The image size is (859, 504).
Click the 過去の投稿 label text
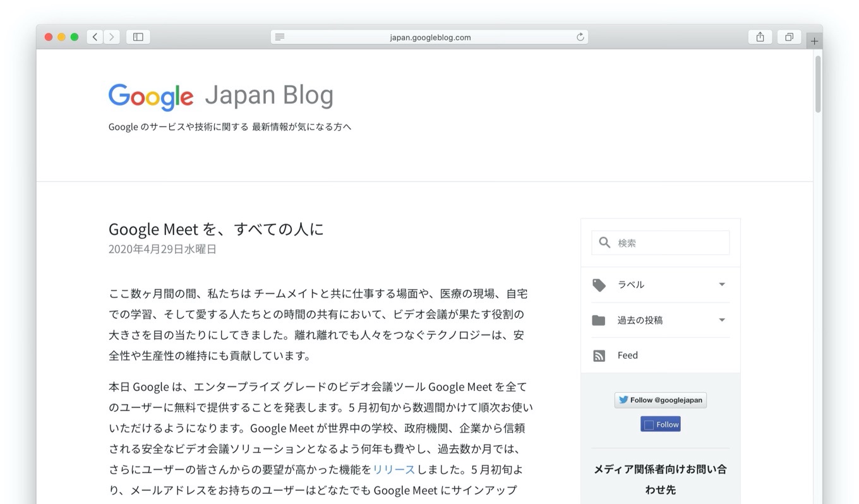click(x=640, y=320)
